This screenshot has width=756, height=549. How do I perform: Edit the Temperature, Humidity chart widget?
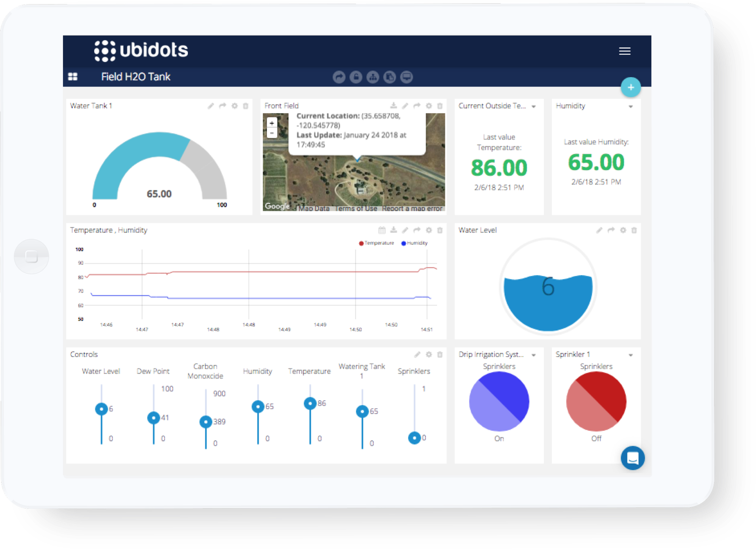click(x=405, y=230)
